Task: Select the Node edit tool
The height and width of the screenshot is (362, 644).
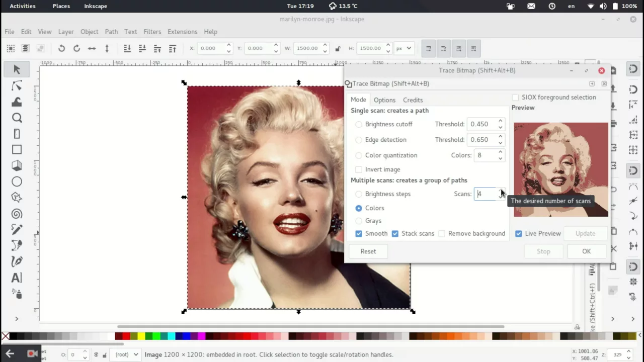Action: [x=17, y=86]
